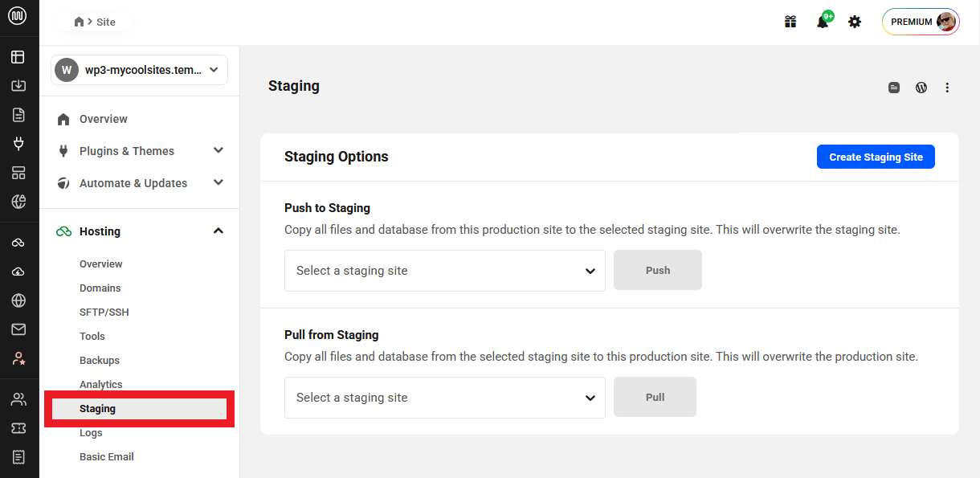
Task: Click the infinity cloud icon in dark rail
Action: click(18, 243)
